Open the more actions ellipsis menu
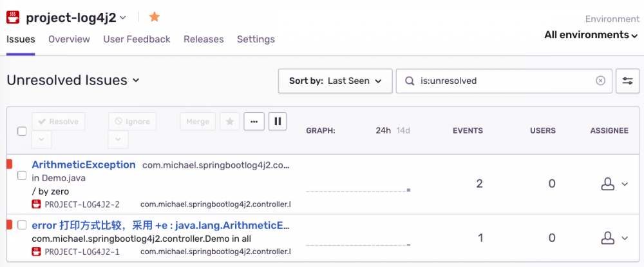Image resolution: width=644 pixels, height=267 pixels. tap(254, 121)
